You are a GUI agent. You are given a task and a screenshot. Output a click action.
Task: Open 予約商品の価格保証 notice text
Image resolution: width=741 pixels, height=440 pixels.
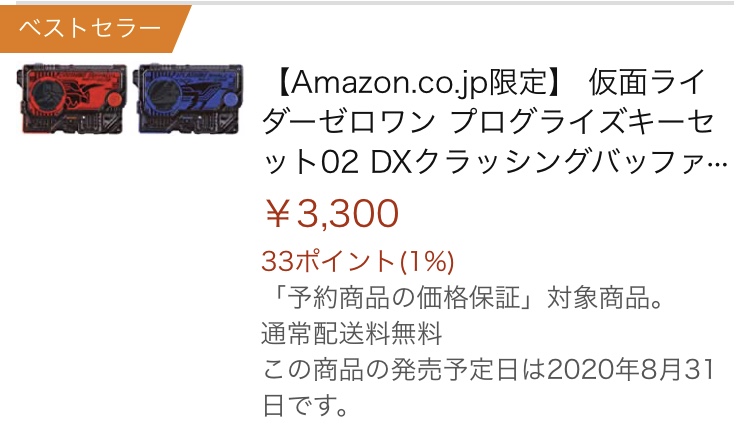coord(404,298)
